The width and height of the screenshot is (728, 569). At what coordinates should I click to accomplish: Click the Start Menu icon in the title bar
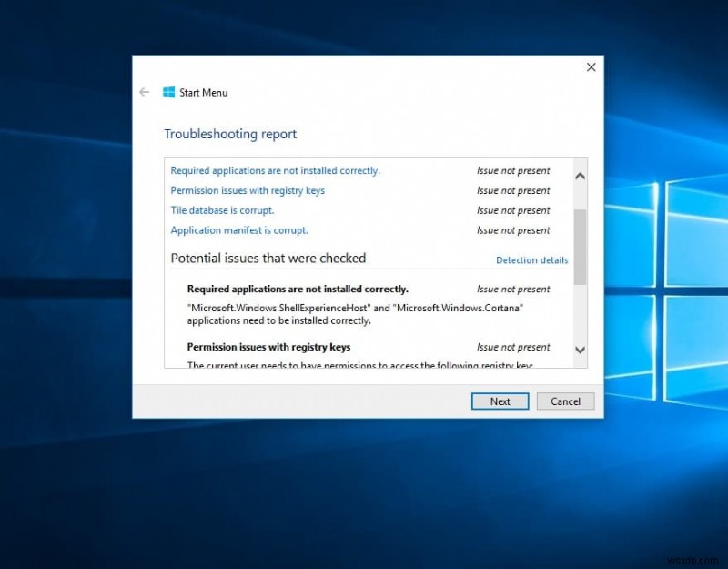point(167,92)
